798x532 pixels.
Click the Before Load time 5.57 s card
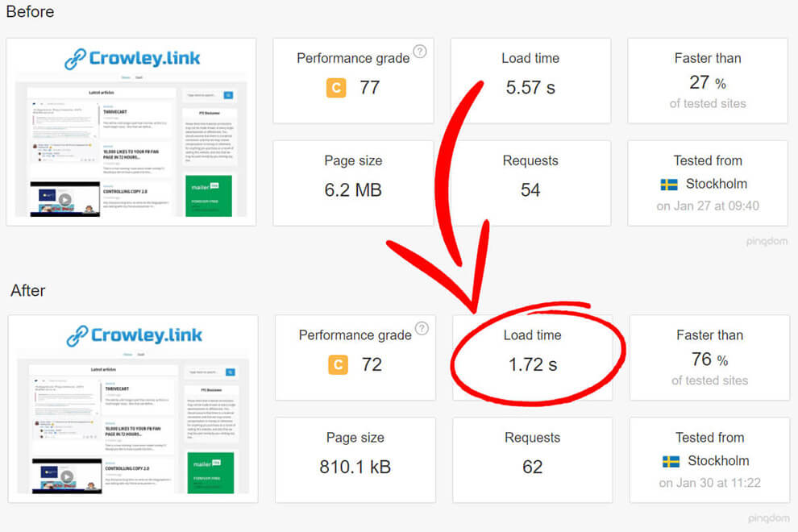(x=530, y=80)
